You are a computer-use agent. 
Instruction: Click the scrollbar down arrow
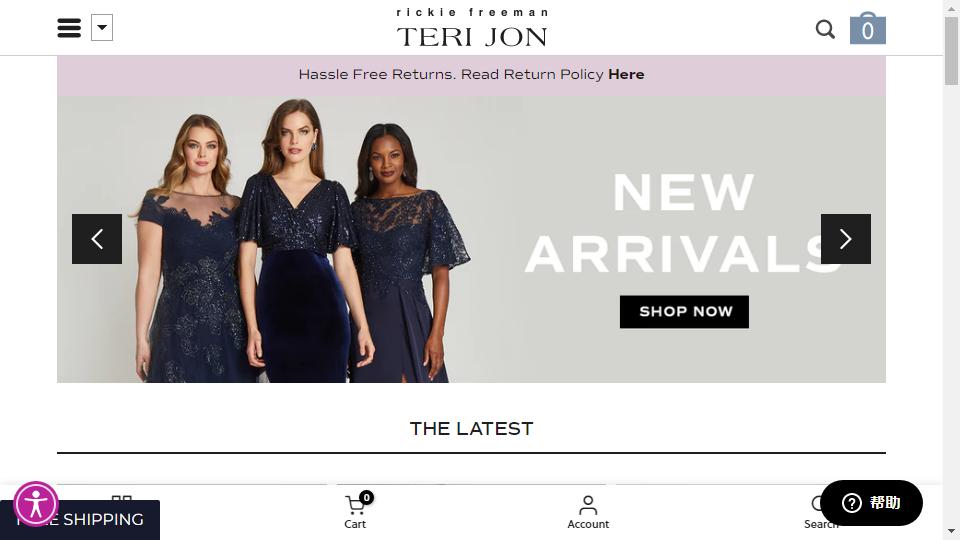click(951, 531)
